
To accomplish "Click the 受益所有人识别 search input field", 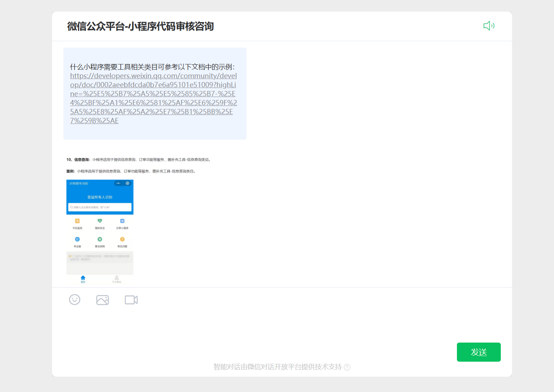I will click(100, 207).
